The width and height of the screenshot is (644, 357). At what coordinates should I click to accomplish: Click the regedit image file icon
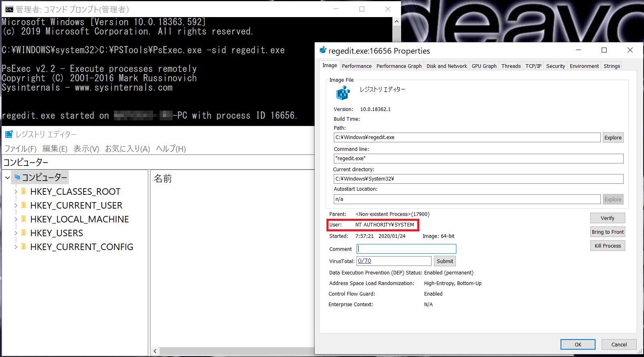point(343,93)
